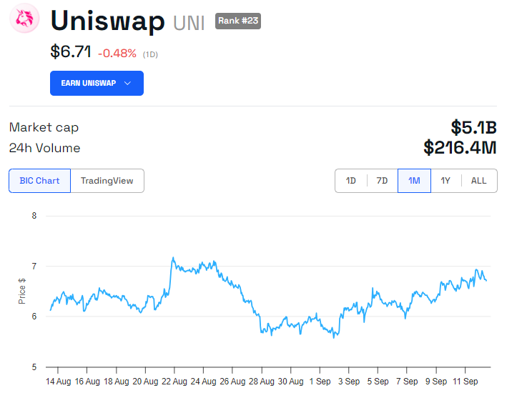Click the 1 Sep x-axis label
532x393 pixels.
pos(320,382)
